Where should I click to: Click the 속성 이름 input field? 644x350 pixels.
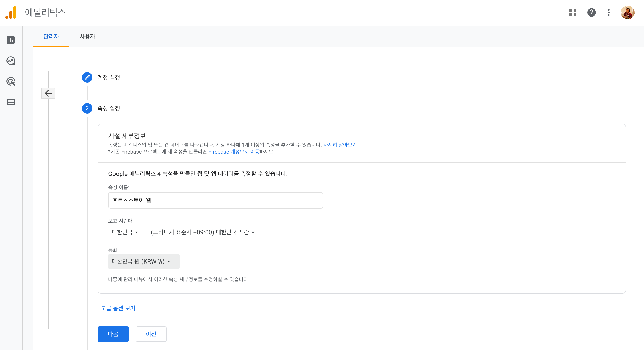click(x=215, y=200)
